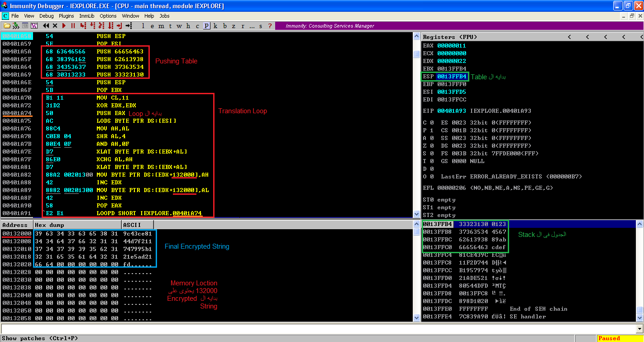Open the Debug menu
This screenshot has width=644, height=342.
pyautogui.click(x=46, y=16)
